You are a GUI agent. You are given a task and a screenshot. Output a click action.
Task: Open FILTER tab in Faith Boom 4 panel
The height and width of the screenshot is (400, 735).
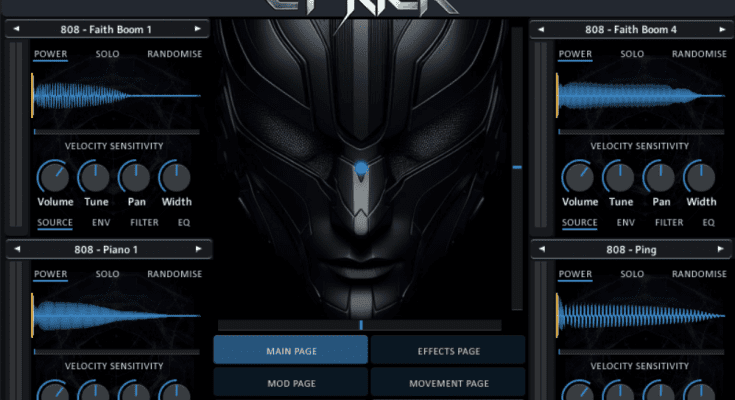pyautogui.click(x=669, y=223)
